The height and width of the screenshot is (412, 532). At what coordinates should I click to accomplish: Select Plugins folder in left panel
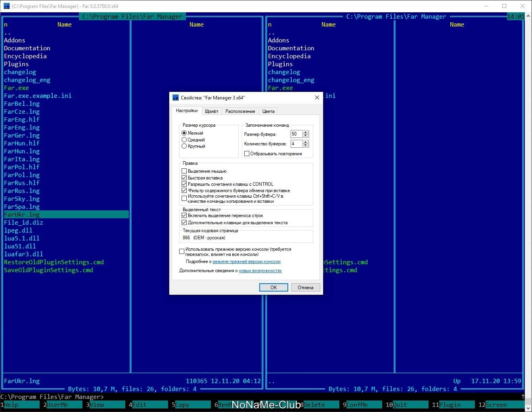(x=16, y=64)
